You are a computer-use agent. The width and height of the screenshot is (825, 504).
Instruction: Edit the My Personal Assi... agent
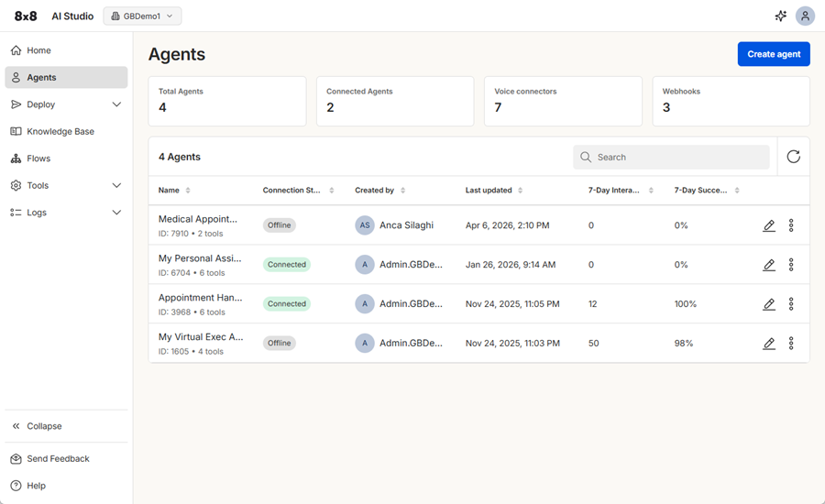coord(769,265)
